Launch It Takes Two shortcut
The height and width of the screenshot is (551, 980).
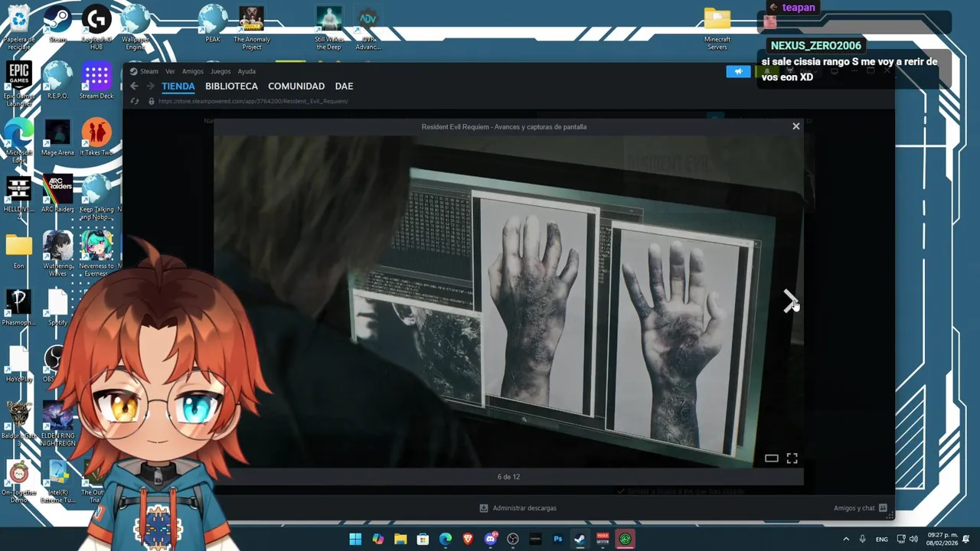[x=96, y=137]
